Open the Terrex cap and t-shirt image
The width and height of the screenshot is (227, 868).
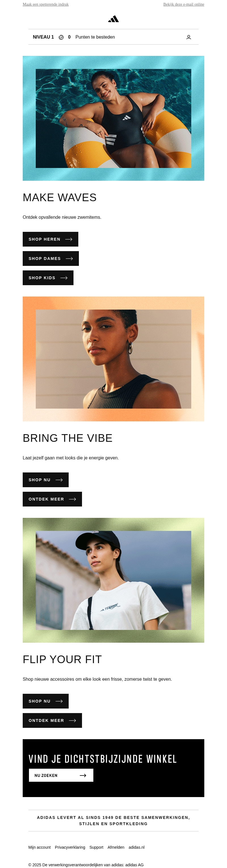click(x=113, y=580)
